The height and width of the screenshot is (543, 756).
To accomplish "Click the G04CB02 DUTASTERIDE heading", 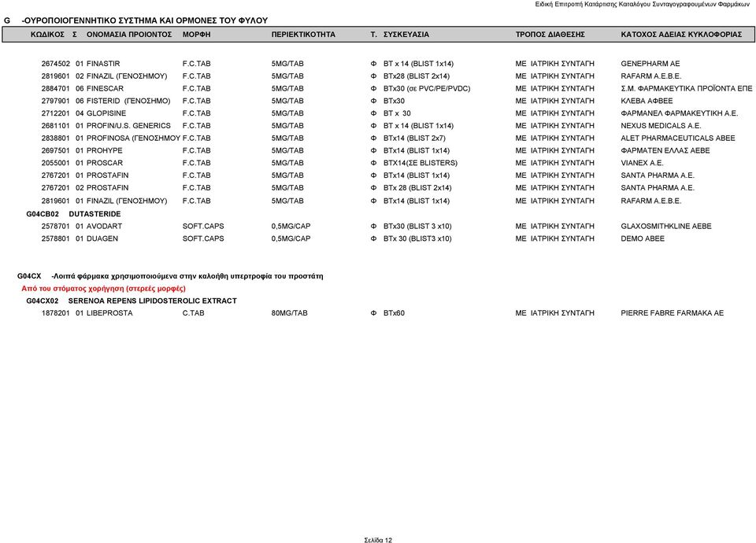I will 73,214.
